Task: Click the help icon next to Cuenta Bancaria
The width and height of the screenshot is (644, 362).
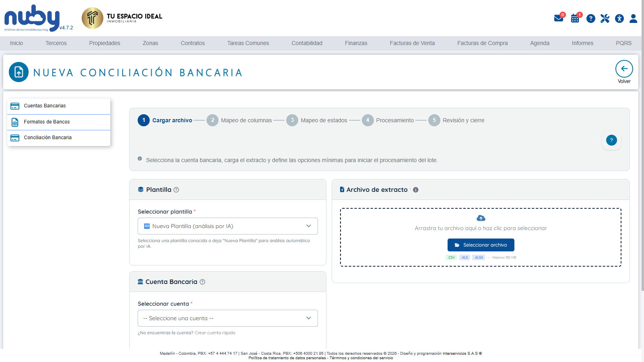Action: [202, 282]
